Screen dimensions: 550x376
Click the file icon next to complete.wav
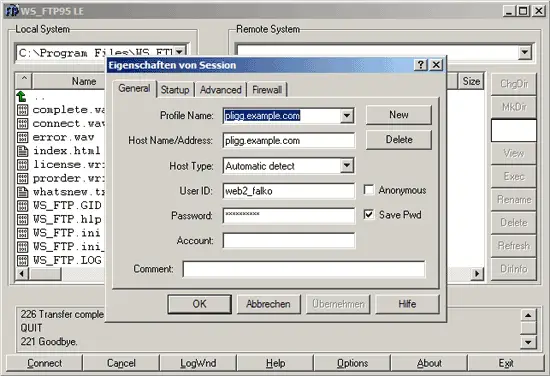(22, 110)
